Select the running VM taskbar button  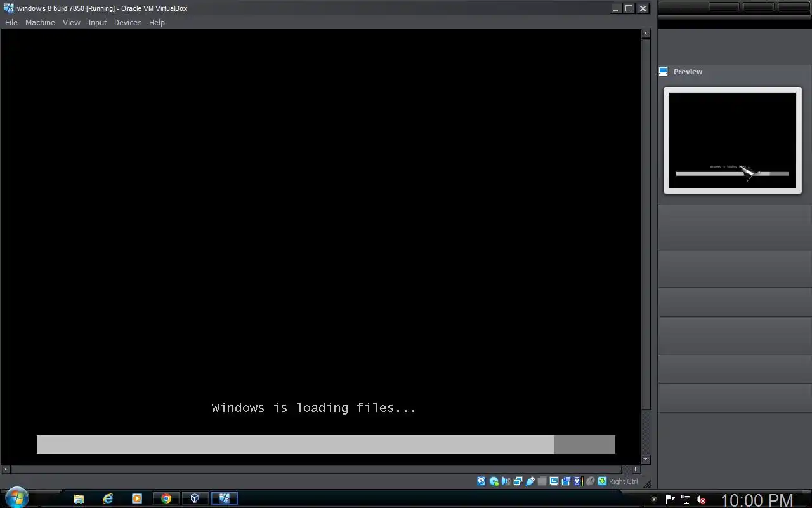coord(224,498)
